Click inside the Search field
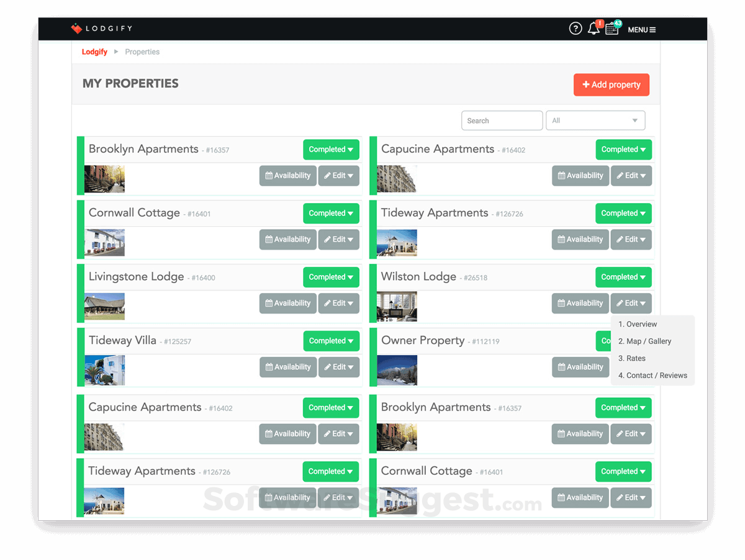The height and width of the screenshot is (560, 745). [x=502, y=120]
